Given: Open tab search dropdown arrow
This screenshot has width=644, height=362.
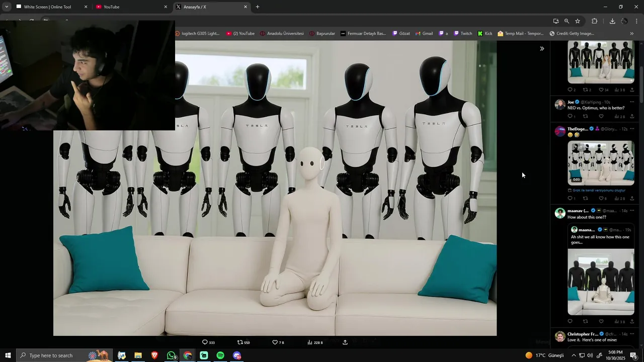Looking at the screenshot, I should coord(7,7).
